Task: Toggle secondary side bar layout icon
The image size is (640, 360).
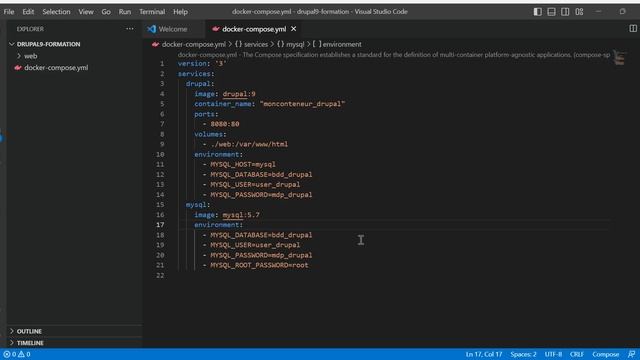Action: pyautogui.click(x=565, y=12)
